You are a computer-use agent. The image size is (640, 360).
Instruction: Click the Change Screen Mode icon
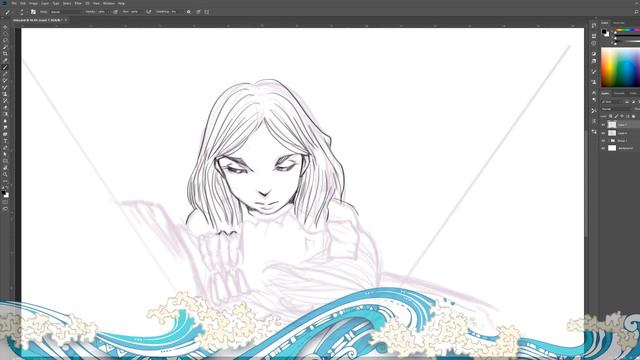click(x=5, y=209)
